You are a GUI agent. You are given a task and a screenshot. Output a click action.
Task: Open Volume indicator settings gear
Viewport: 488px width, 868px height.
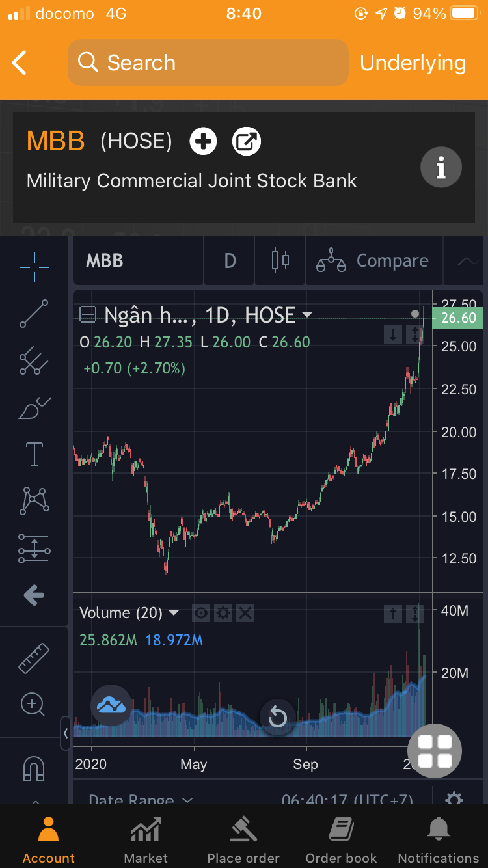pos(223,613)
